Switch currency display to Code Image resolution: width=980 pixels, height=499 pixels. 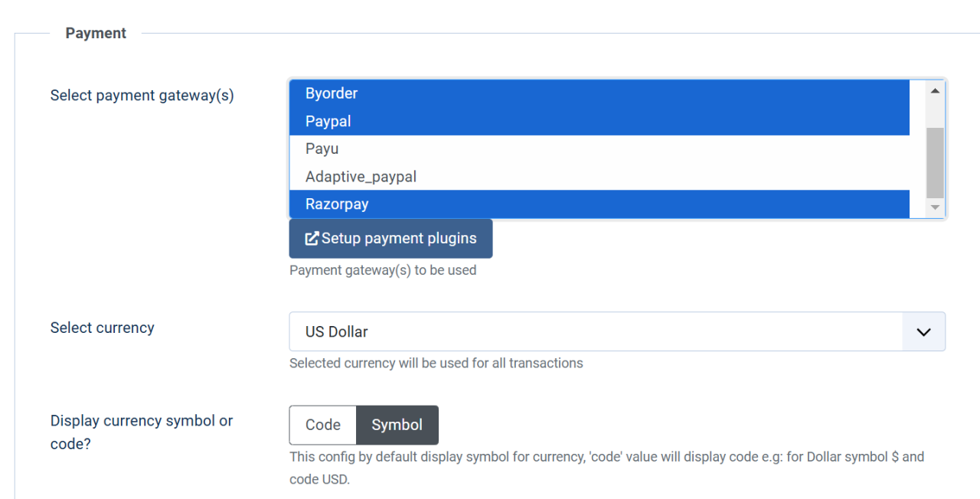323,425
